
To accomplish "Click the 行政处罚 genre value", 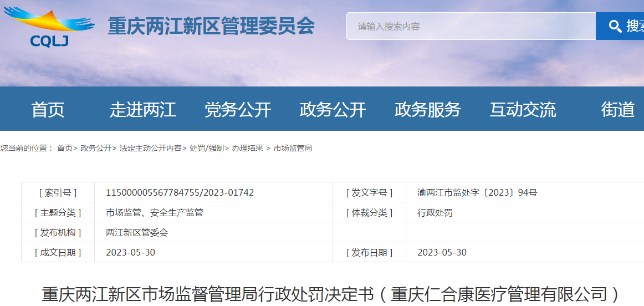I will (435, 212).
